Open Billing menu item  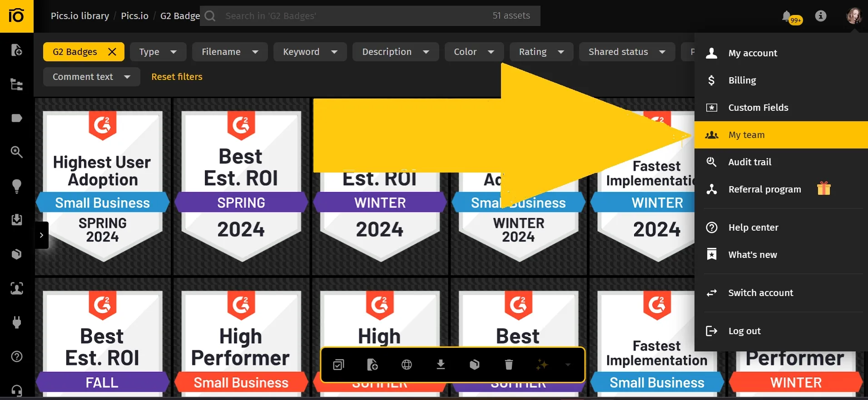[x=781, y=80]
